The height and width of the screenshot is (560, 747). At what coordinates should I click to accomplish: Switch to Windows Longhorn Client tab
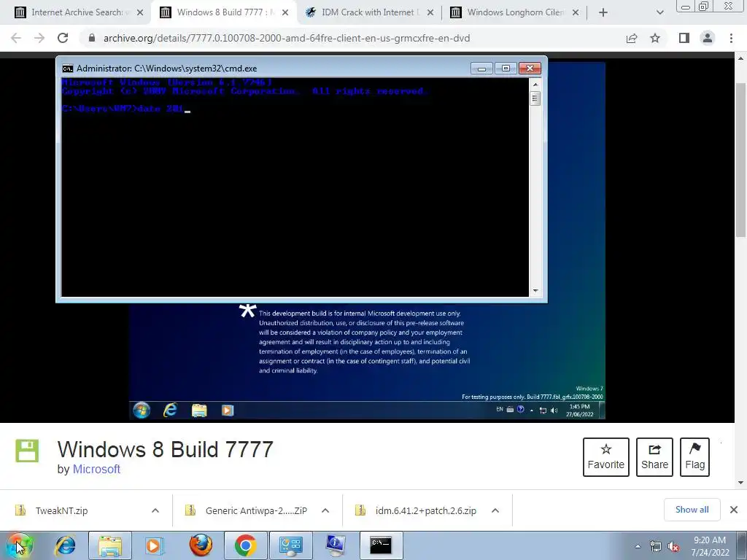point(514,12)
